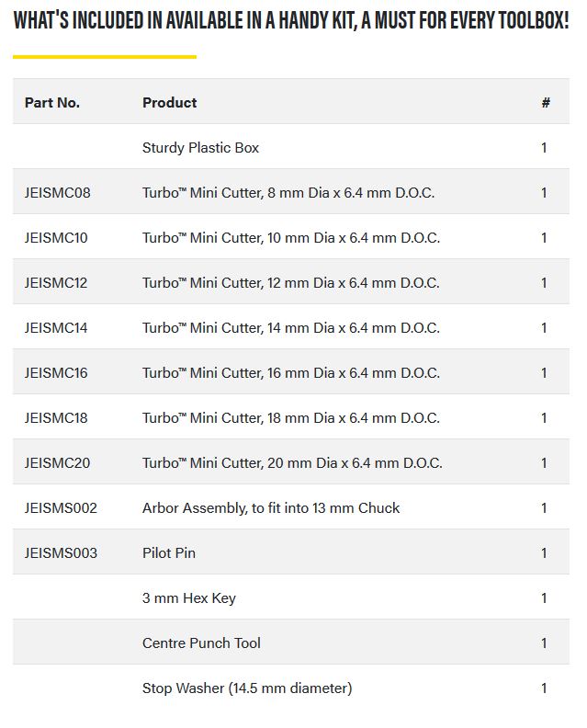The height and width of the screenshot is (728, 587).
Task: Select the 14 mm Turbo Mini Cutter description
Action: click(x=291, y=328)
